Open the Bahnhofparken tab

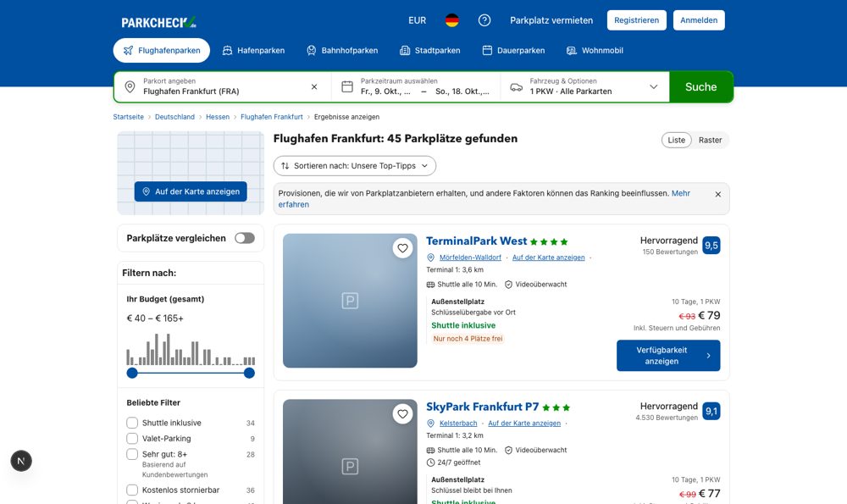pyautogui.click(x=342, y=50)
